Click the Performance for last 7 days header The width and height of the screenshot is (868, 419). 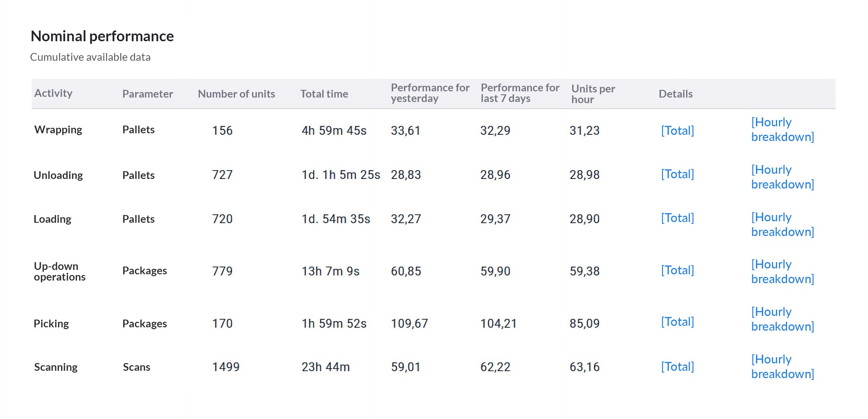(x=520, y=93)
